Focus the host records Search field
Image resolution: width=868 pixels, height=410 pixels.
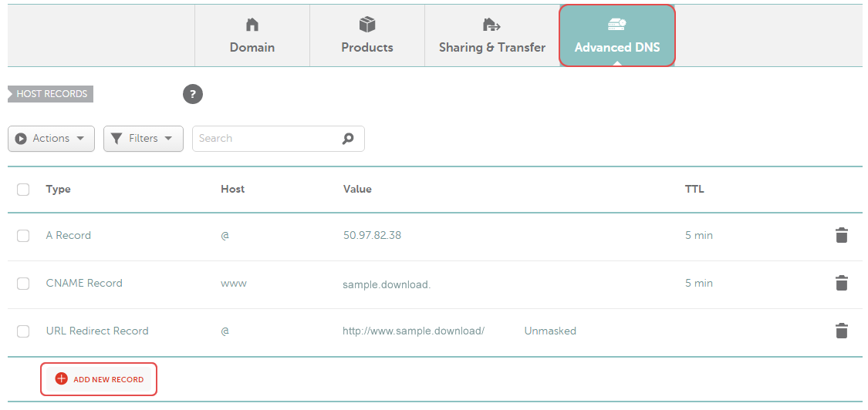(x=266, y=139)
